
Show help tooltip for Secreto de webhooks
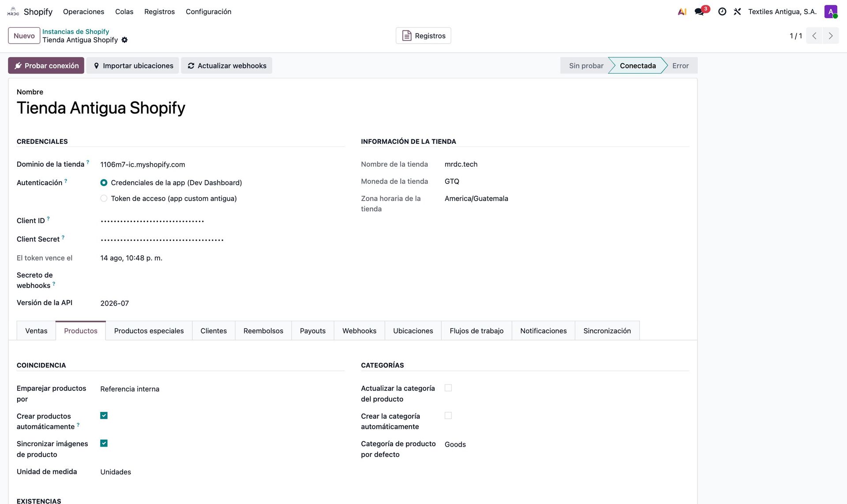tap(54, 284)
